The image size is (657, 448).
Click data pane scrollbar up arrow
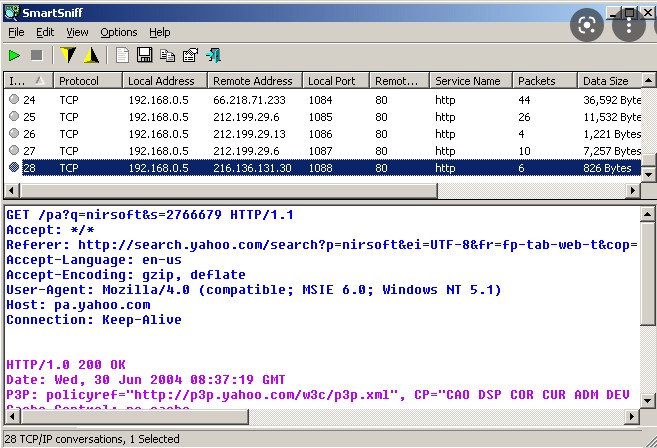(x=648, y=215)
